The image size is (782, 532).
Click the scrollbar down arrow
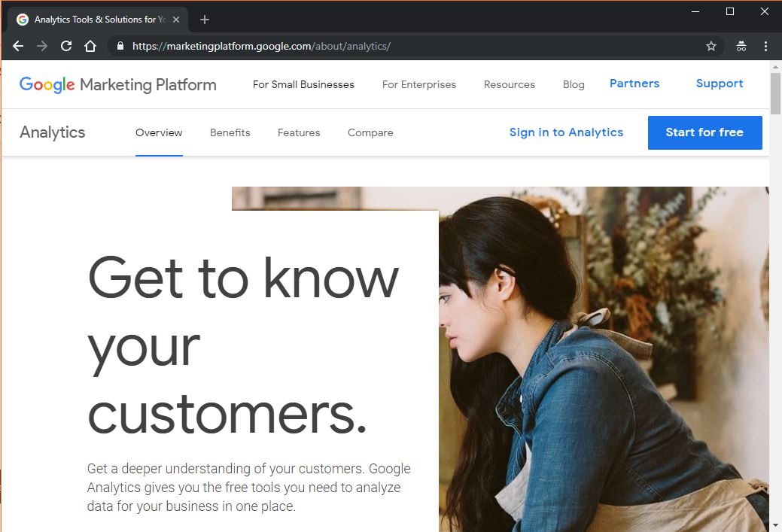775,525
